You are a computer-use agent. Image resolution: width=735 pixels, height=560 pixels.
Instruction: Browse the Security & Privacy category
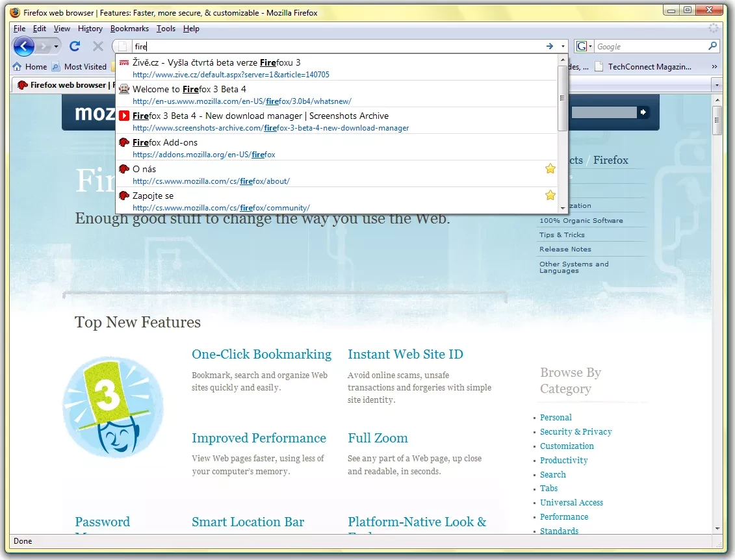[576, 431]
